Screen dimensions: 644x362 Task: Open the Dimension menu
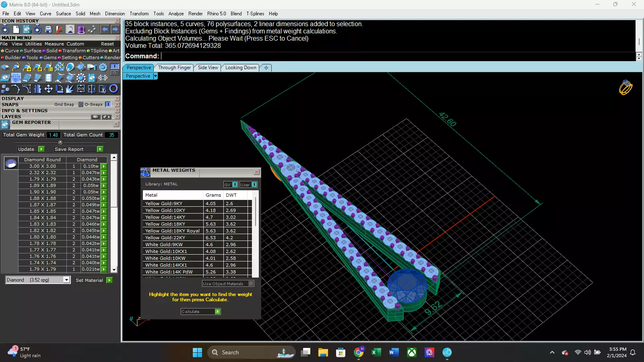[x=115, y=14]
